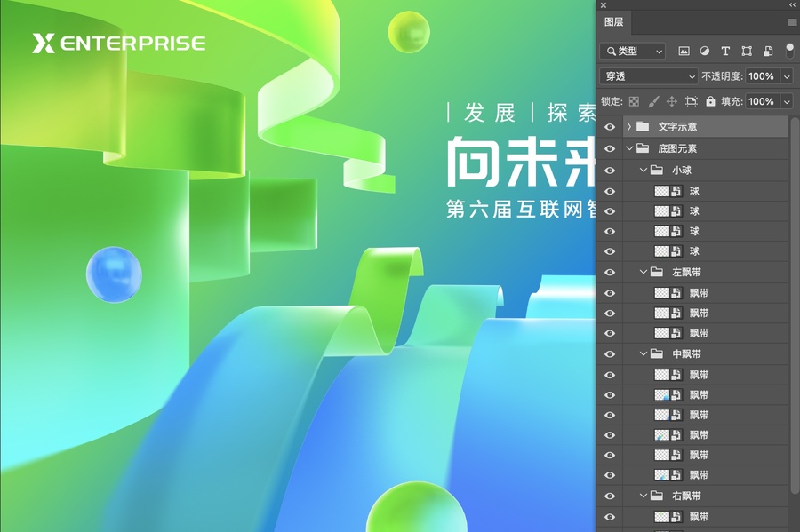The width and height of the screenshot is (800, 532).
Task: Hide the first 球 layer under 小球
Action: [610, 192]
